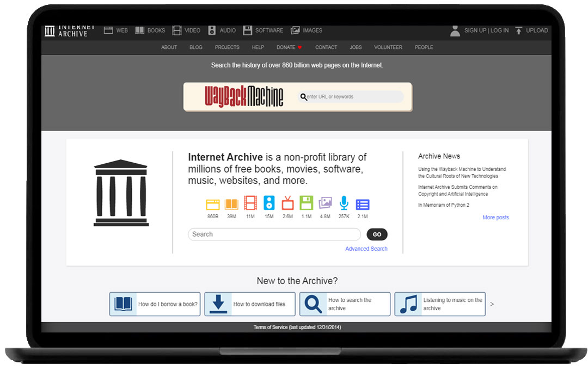Open the Video filmstrip icon

click(176, 30)
